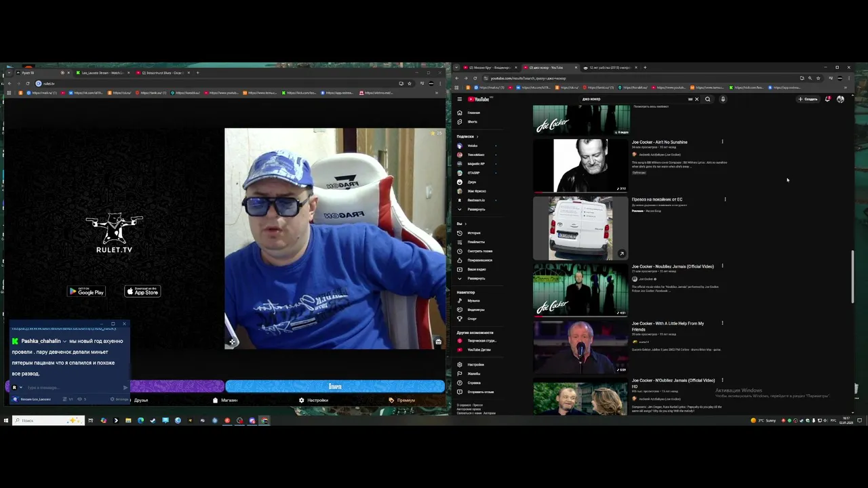Open a new tab in the YouTube browser window
Screen dimensions: 868x488
645,68
